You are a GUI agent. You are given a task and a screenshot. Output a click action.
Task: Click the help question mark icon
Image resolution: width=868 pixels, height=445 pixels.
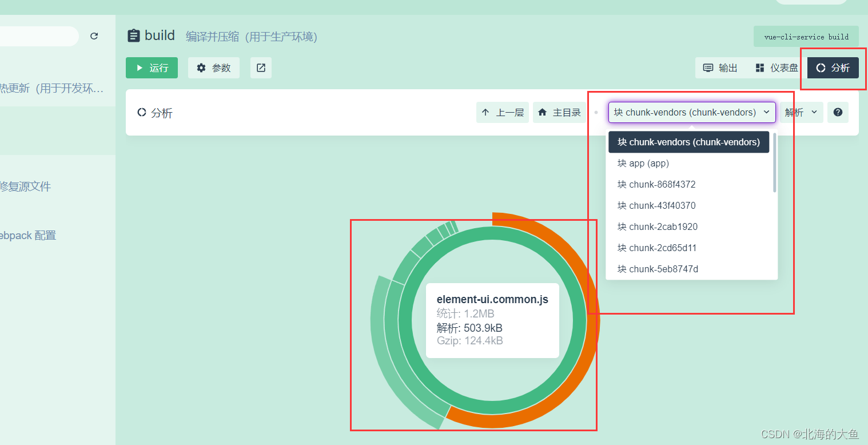coord(838,112)
